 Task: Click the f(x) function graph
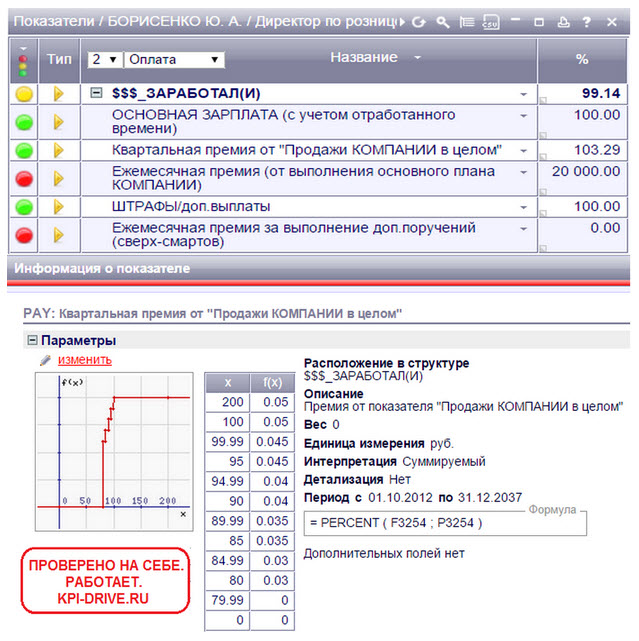tap(114, 452)
